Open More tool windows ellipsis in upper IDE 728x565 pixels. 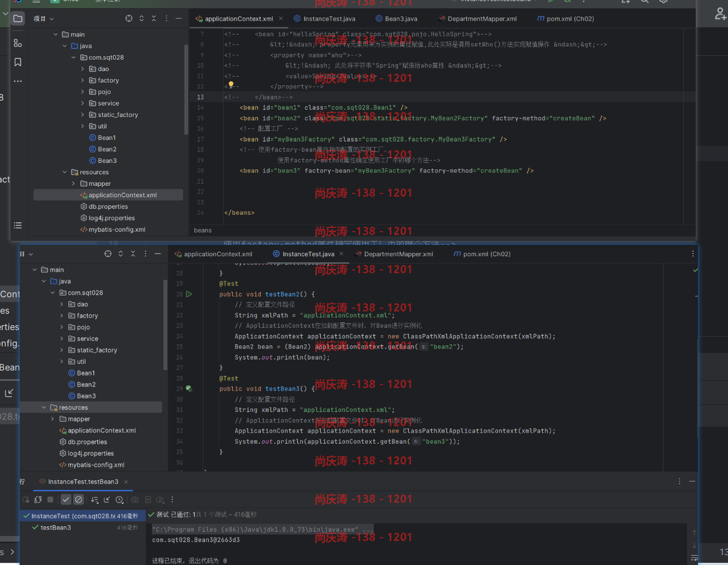[x=18, y=81]
